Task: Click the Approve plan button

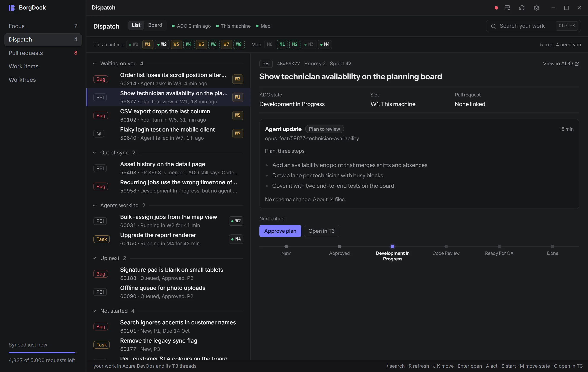Action: click(280, 231)
